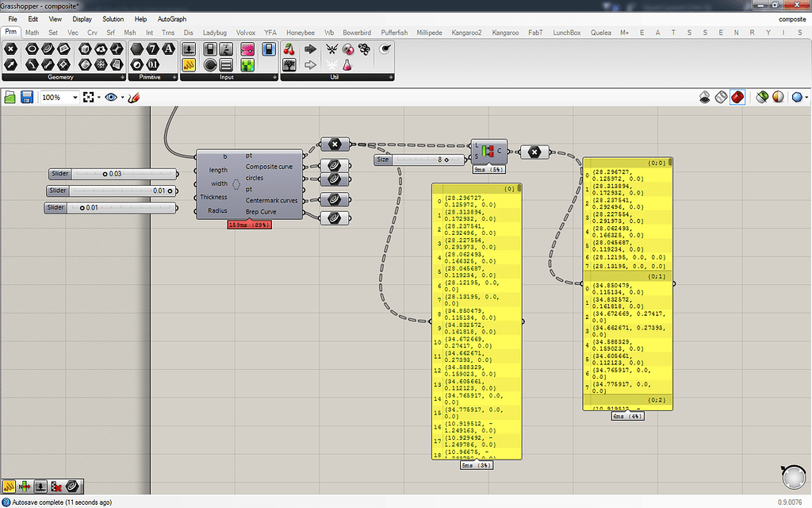Select the Graph Mapper icon
Screen dimensions: 812x508
[246, 49]
